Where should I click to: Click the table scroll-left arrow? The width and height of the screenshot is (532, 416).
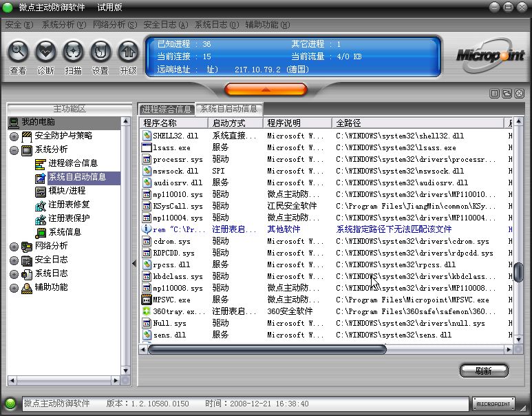(x=143, y=349)
